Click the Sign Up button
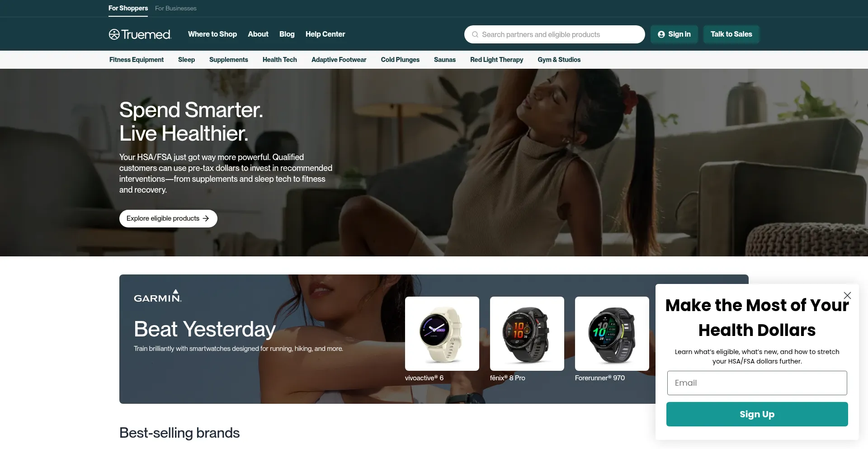This screenshot has height=449, width=868. click(757, 414)
